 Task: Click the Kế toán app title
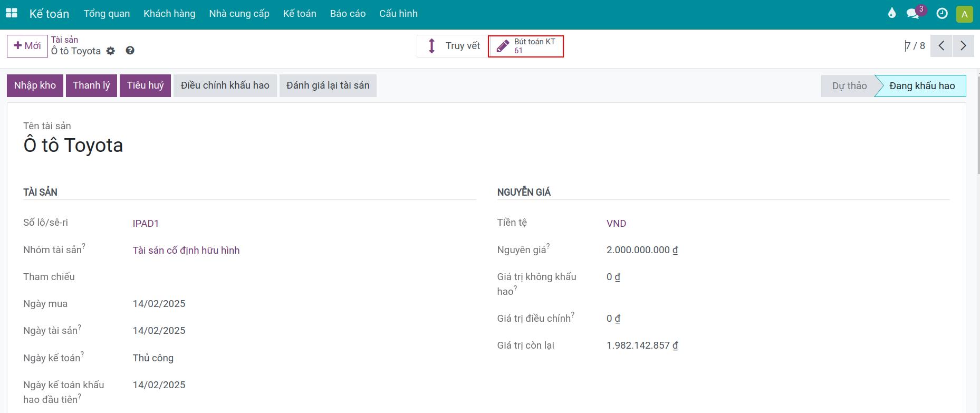click(49, 14)
